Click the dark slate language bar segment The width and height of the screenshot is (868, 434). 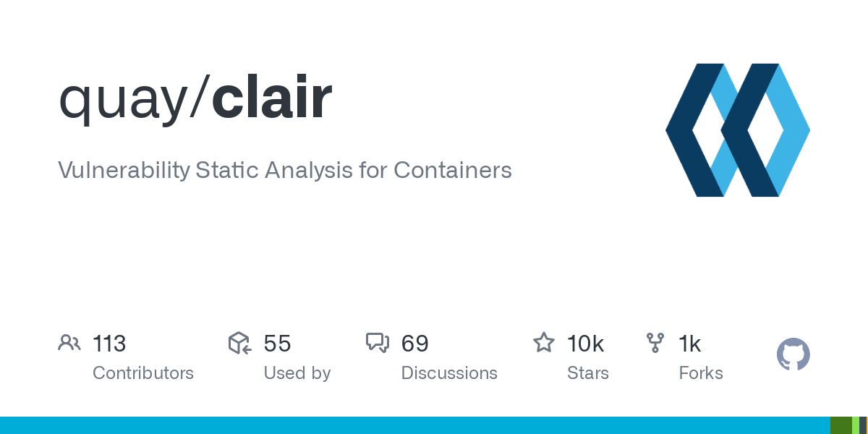863,425
